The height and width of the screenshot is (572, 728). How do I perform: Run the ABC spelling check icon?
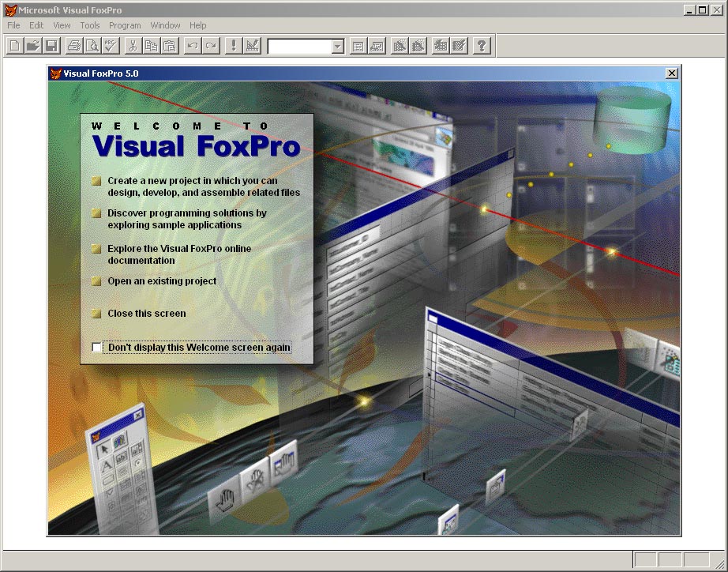point(111,46)
